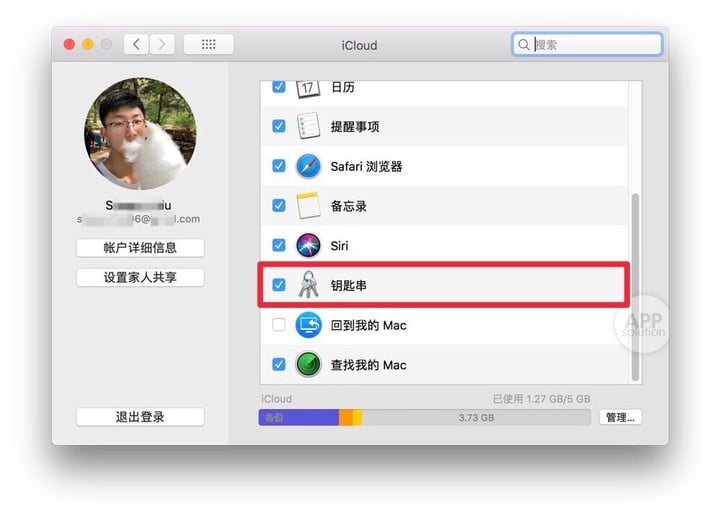Focus the 搜索 search field
The width and height of the screenshot is (720, 519).
[x=587, y=45]
